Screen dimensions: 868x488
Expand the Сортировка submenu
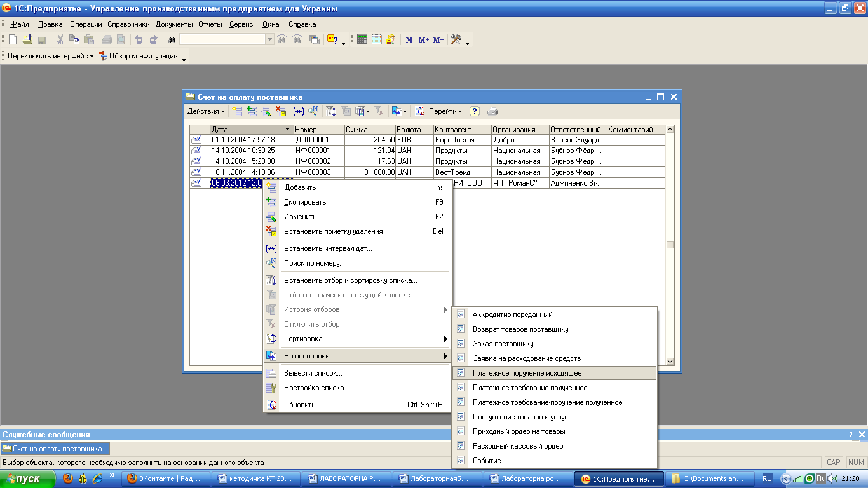[x=357, y=339]
